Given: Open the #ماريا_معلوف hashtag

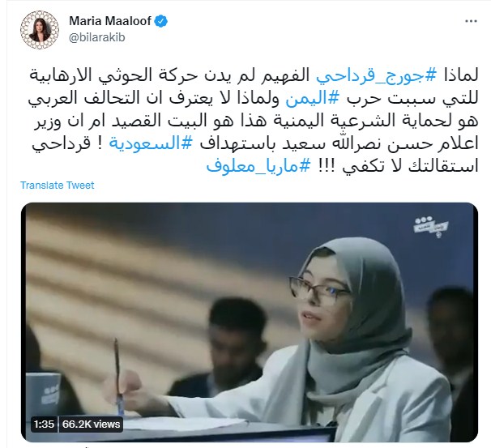Looking at the screenshot, I should [x=258, y=166].
